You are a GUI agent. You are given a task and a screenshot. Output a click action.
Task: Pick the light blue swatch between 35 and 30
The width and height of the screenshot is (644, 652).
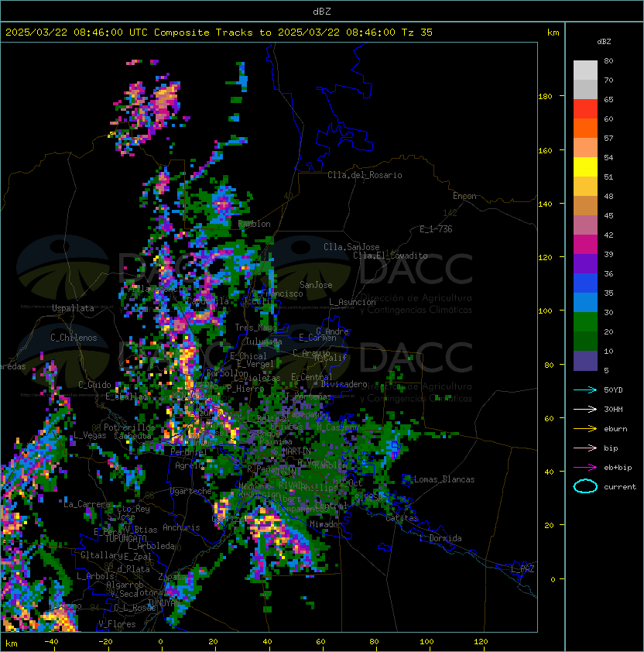point(585,303)
